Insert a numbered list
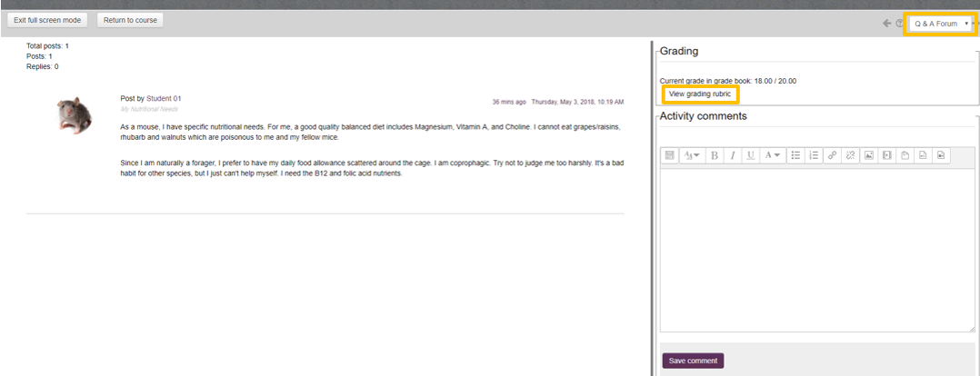 pyautogui.click(x=814, y=155)
